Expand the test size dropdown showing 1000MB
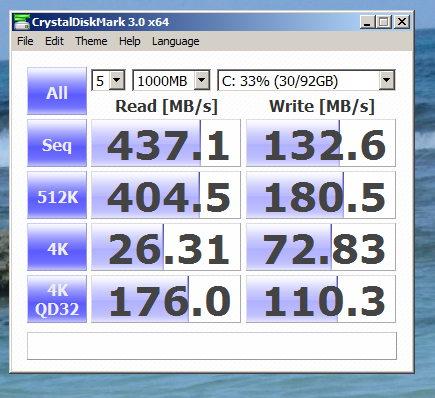 click(x=202, y=80)
